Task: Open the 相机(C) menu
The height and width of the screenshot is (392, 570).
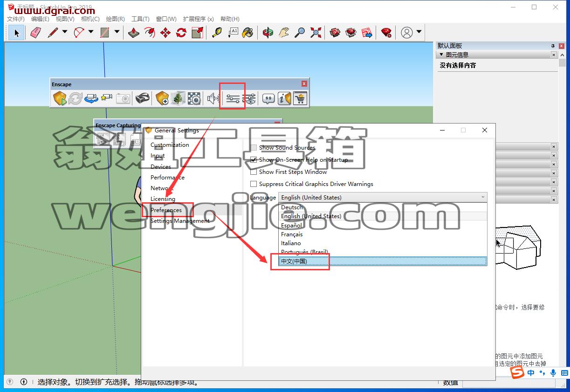Action: click(90, 19)
